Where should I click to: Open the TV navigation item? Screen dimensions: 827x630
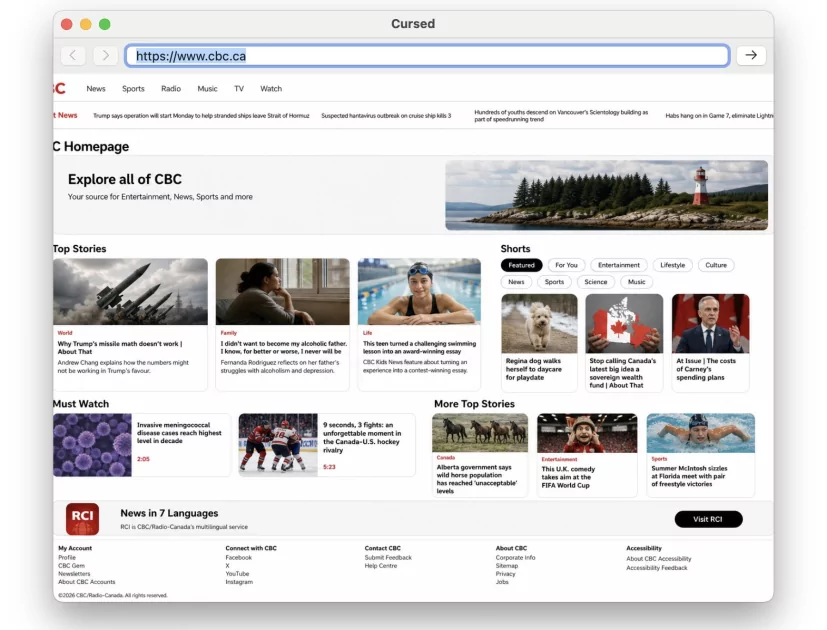[x=239, y=89]
